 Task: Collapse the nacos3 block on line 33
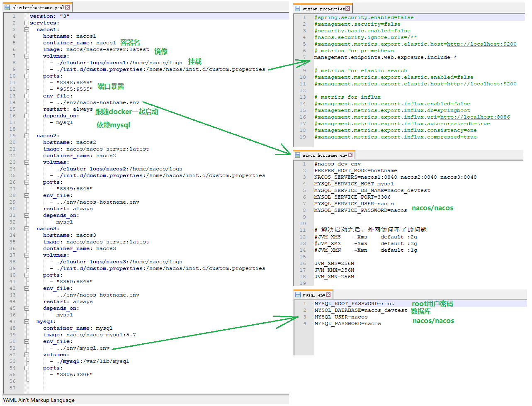pyautogui.click(x=27, y=229)
